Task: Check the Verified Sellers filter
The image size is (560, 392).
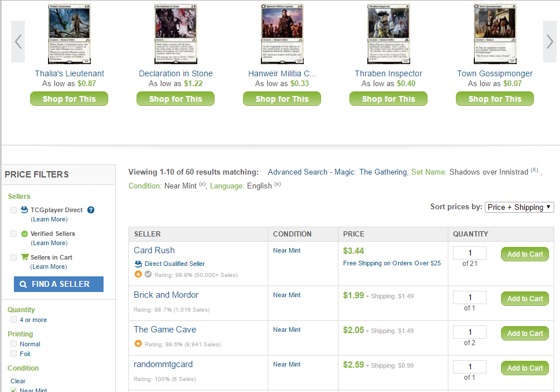Action: (x=13, y=234)
